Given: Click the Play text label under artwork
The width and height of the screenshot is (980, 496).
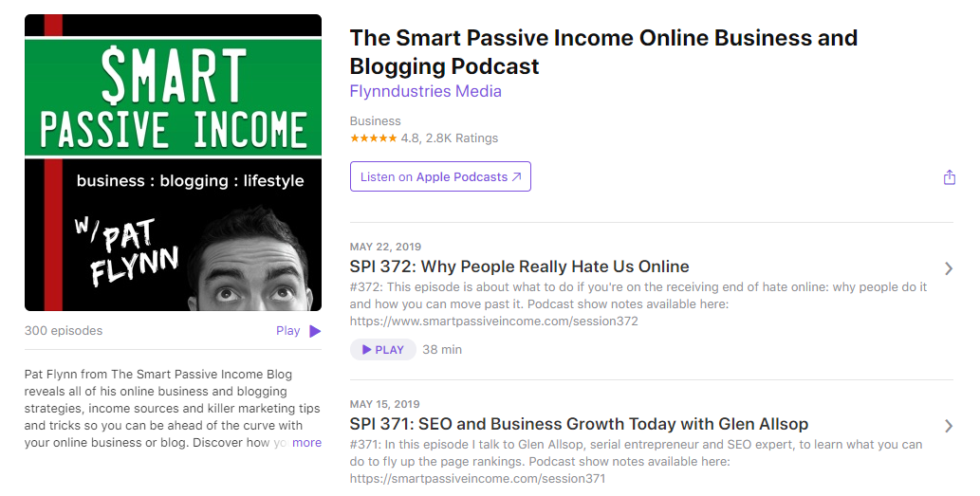Looking at the screenshot, I should (288, 330).
